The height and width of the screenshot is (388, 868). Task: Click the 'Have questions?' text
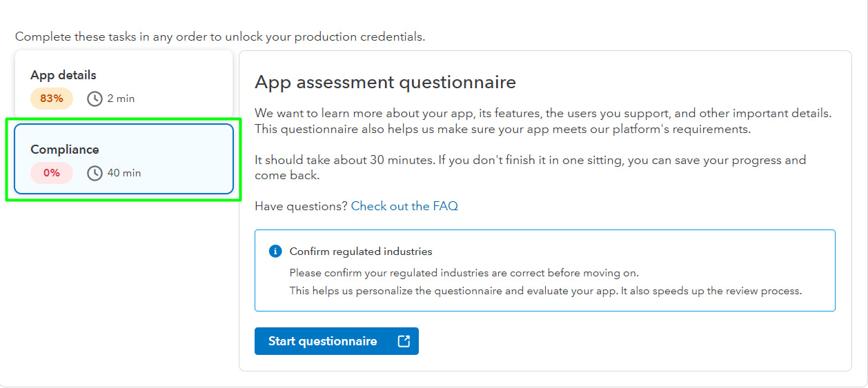pos(301,206)
